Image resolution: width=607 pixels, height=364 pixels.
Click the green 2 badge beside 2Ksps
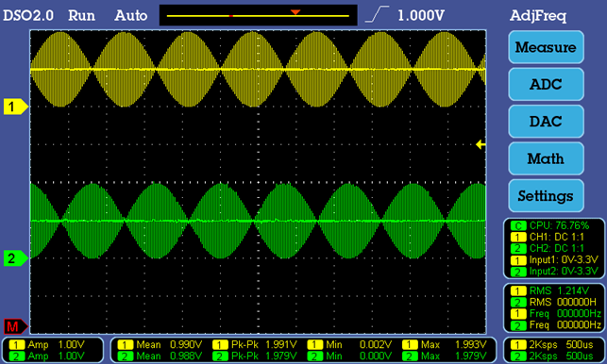(518, 356)
